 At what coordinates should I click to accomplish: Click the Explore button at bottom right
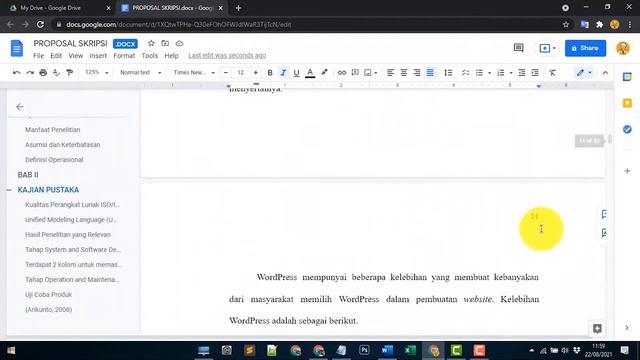[597, 329]
